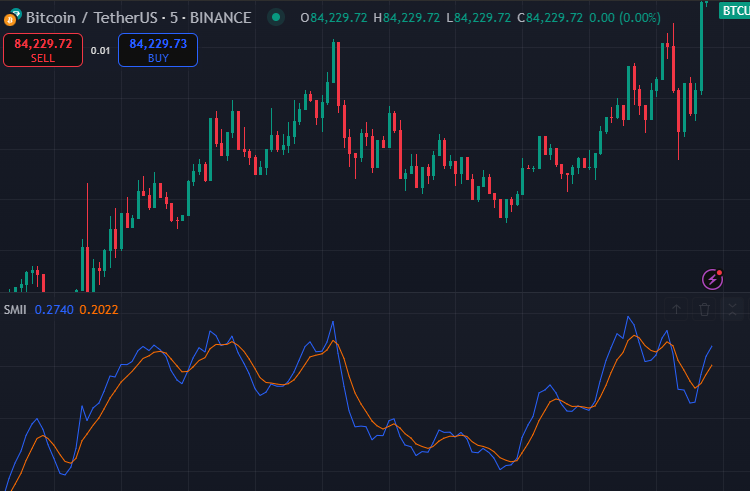Image resolution: width=750 pixels, height=491 pixels.
Task: Click the blue BUY 84,229.73 button
Action: (158, 50)
